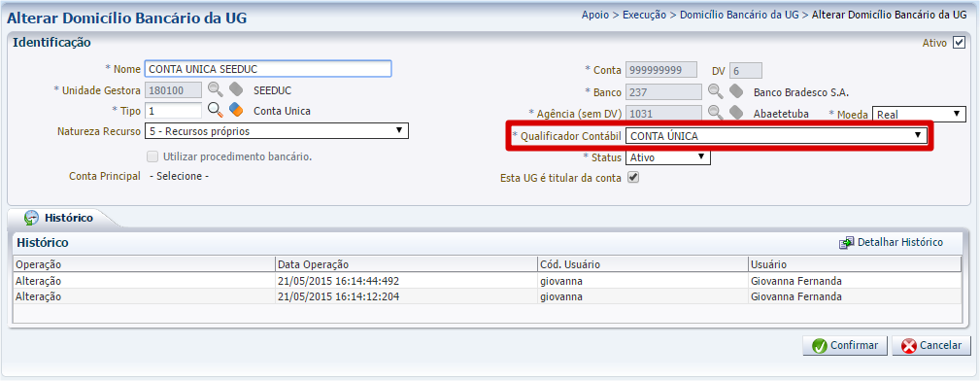Sort by Cód. Usuário column header
The image size is (980, 381).
pos(643,264)
